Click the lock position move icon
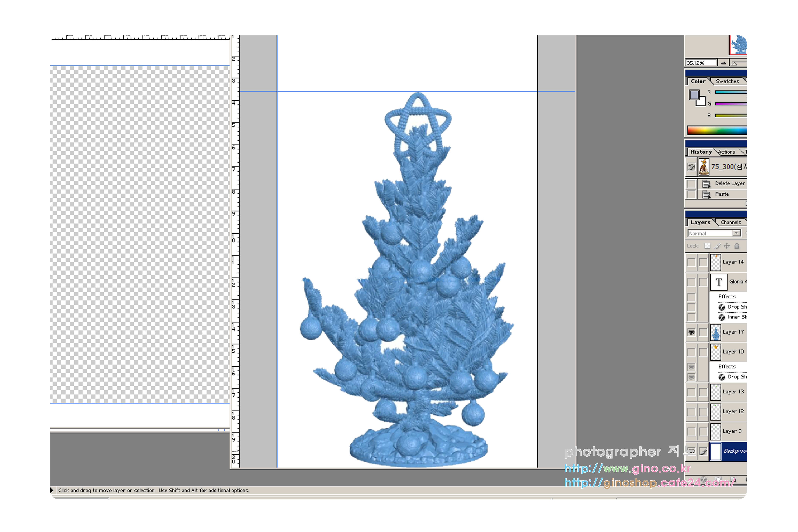798x532 pixels. (x=726, y=246)
